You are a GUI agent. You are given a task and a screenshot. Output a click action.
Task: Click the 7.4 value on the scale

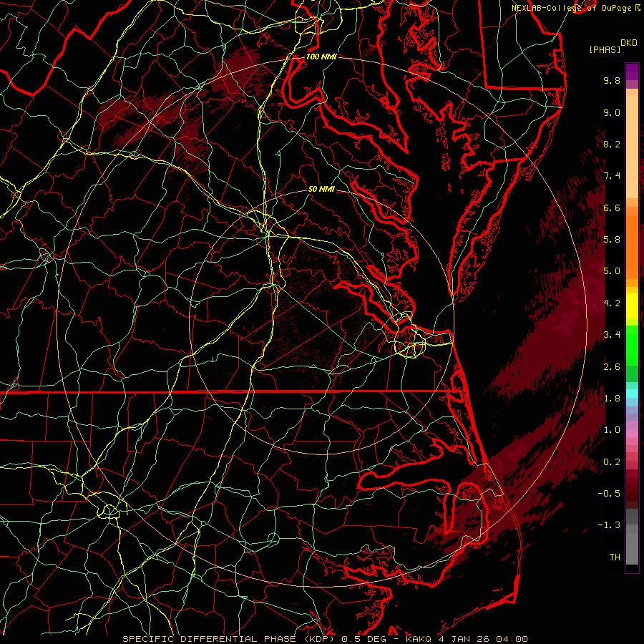click(x=612, y=176)
